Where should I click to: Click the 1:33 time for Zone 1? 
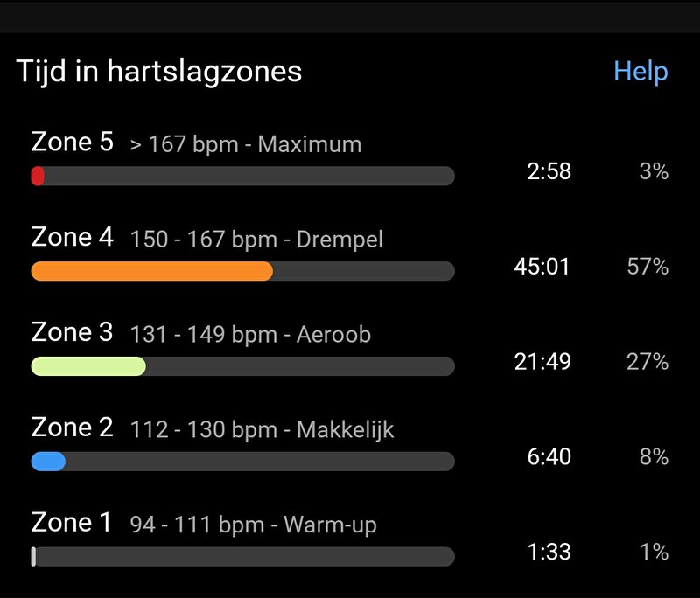point(549,552)
